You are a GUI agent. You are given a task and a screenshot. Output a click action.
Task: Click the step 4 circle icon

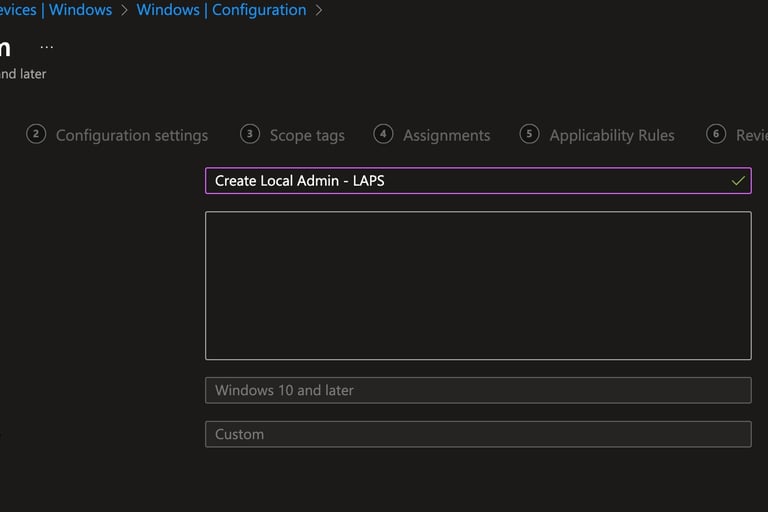tap(383, 134)
